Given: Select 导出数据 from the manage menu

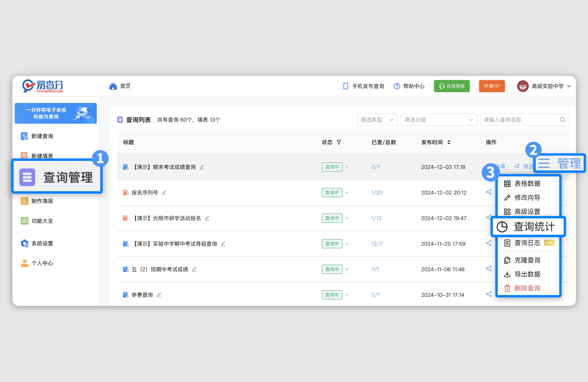Looking at the screenshot, I should (522, 274).
